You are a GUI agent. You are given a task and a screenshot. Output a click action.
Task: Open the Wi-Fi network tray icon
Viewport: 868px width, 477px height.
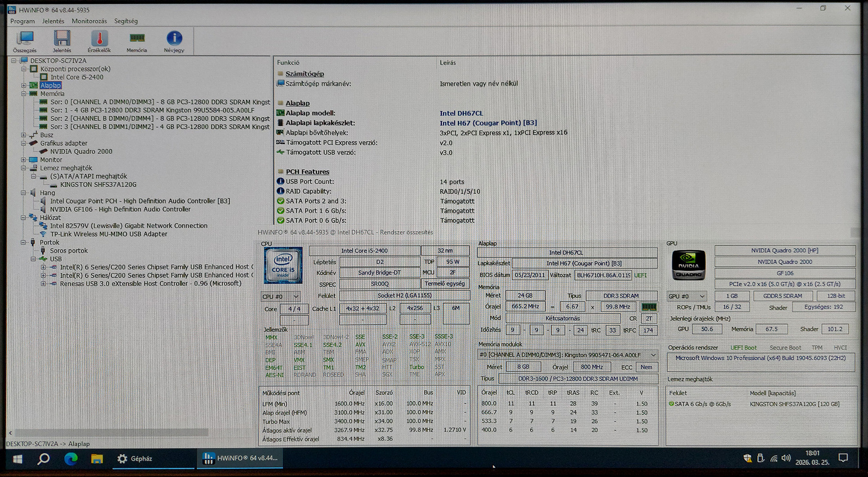774,458
